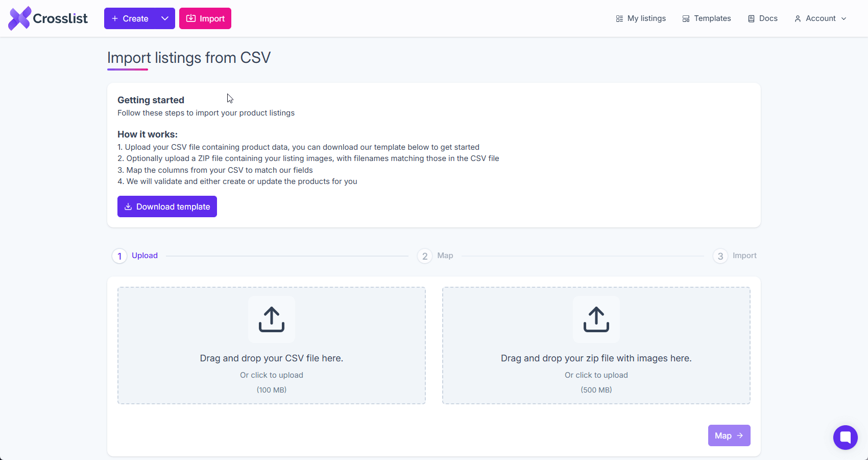The width and height of the screenshot is (868, 460).
Task: Click the Crosslist logo
Action: coord(47,18)
